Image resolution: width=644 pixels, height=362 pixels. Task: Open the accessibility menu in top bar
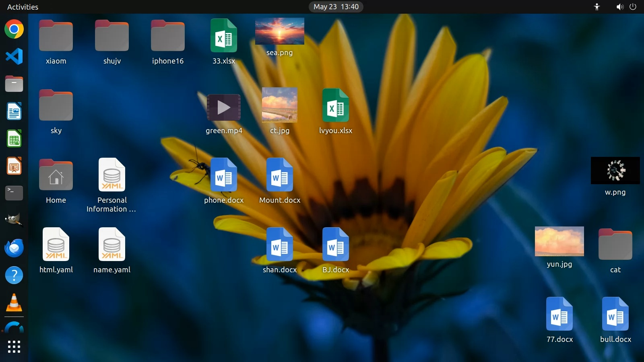coord(597,7)
